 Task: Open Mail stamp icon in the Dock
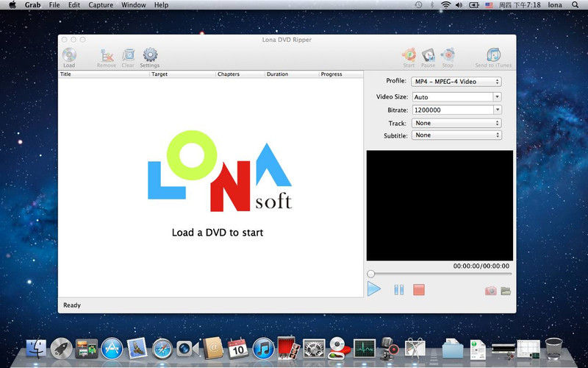pyautogui.click(x=137, y=347)
